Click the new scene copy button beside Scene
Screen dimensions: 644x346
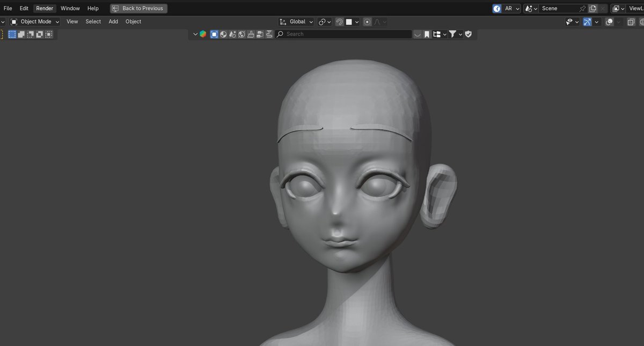click(592, 8)
